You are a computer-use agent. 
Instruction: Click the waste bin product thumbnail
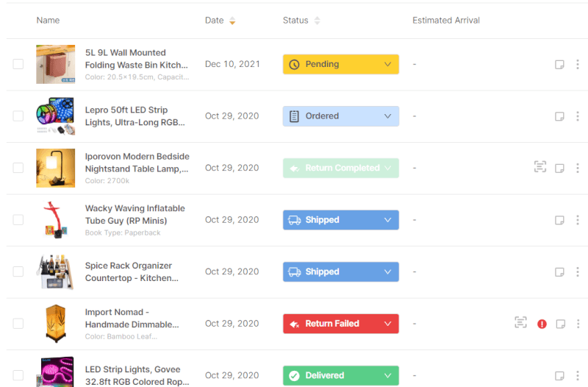56,64
